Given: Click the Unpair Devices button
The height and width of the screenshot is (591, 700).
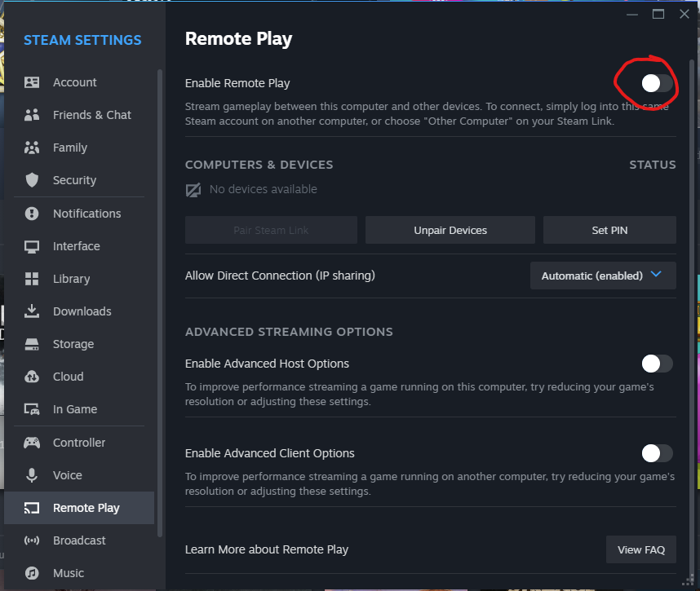Looking at the screenshot, I should click(450, 231).
